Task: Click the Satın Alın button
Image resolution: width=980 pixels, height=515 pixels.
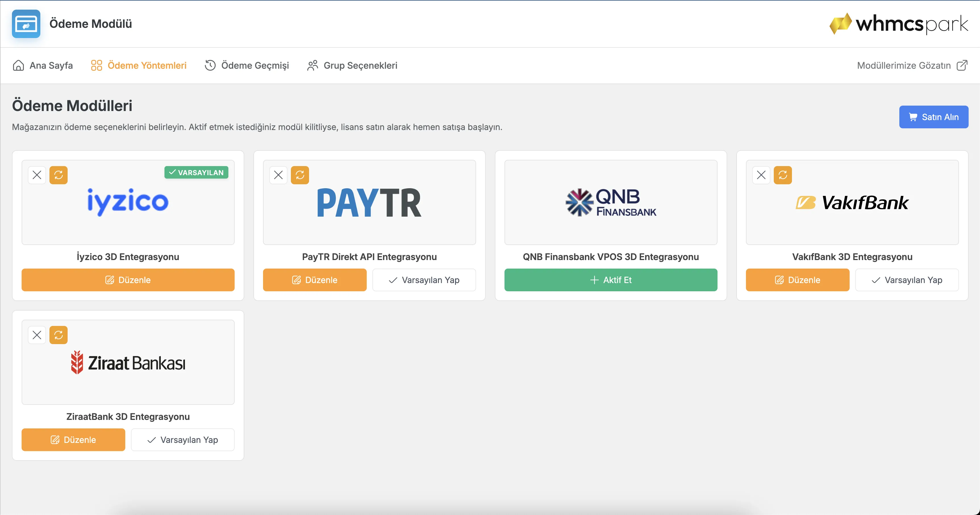Action: click(x=934, y=117)
